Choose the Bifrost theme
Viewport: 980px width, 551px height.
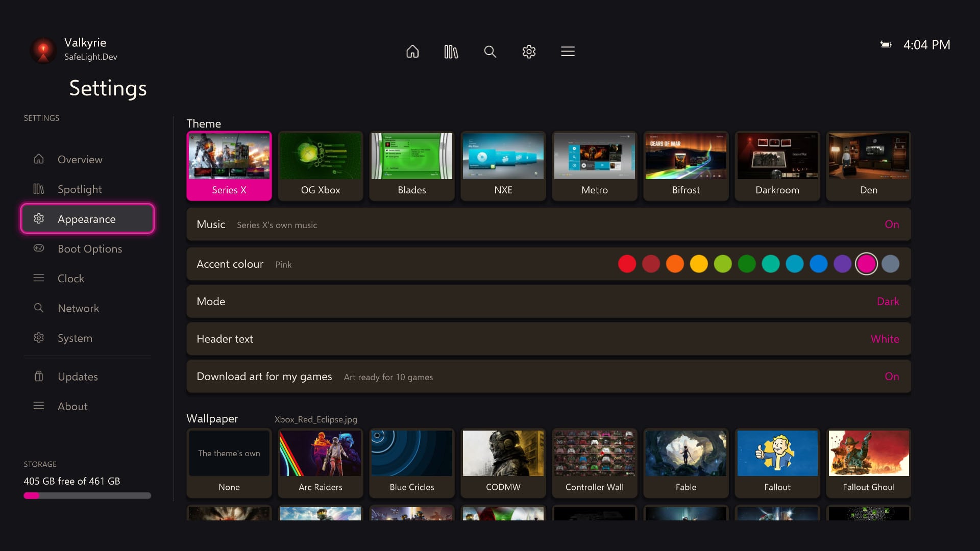(x=686, y=166)
